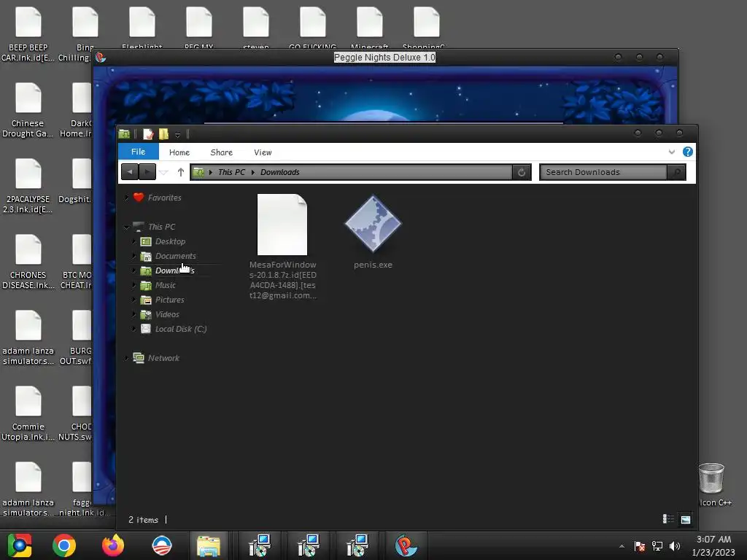The height and width of the screenshot is (560, 747).
Task: Click the search magnifier button
Action: pos(676,172)
